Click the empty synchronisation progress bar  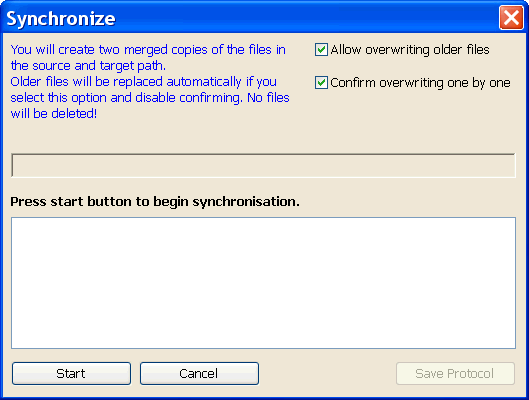pos(263,165)
